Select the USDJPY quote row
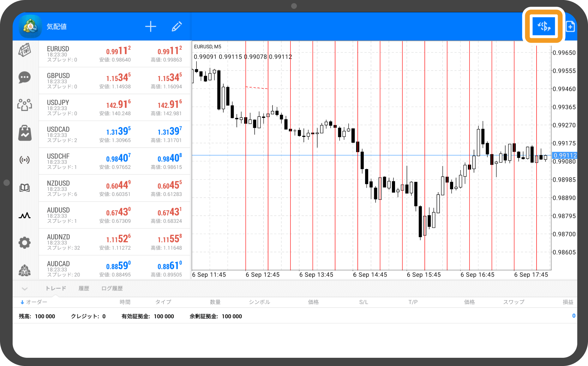The image size is (588, 366). coord(114,107)
